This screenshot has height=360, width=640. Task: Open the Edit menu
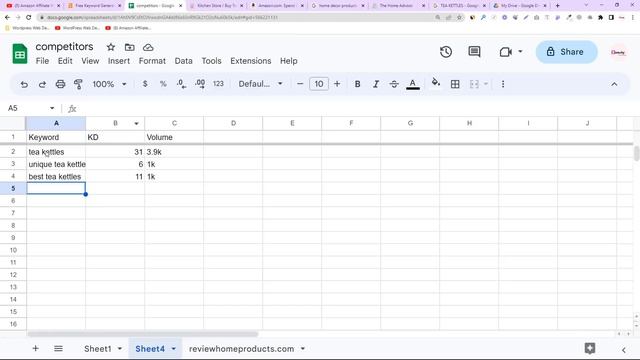click(x=65, y=61)
